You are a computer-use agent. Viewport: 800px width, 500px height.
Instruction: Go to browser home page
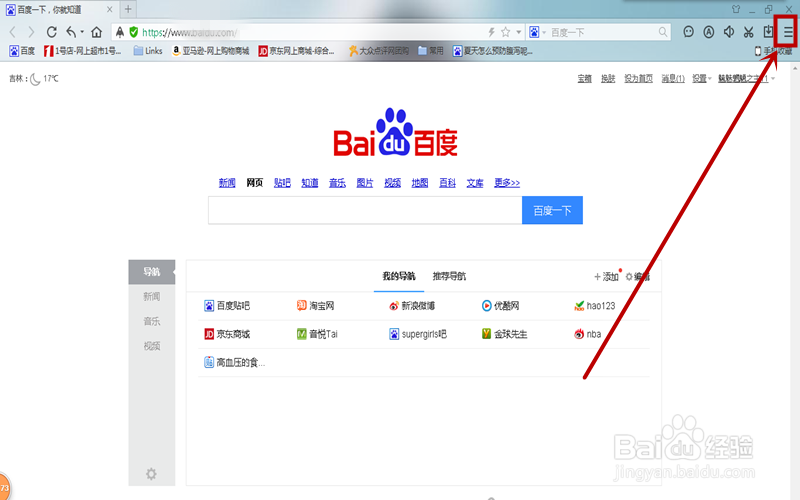pyautogui.click(x=96, y=32)
